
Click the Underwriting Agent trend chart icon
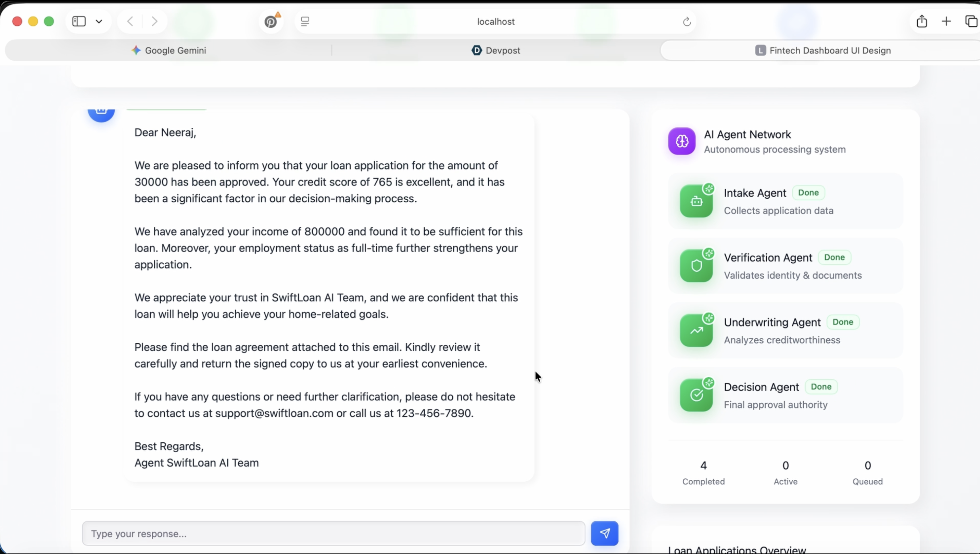click(x=696, y=331)
